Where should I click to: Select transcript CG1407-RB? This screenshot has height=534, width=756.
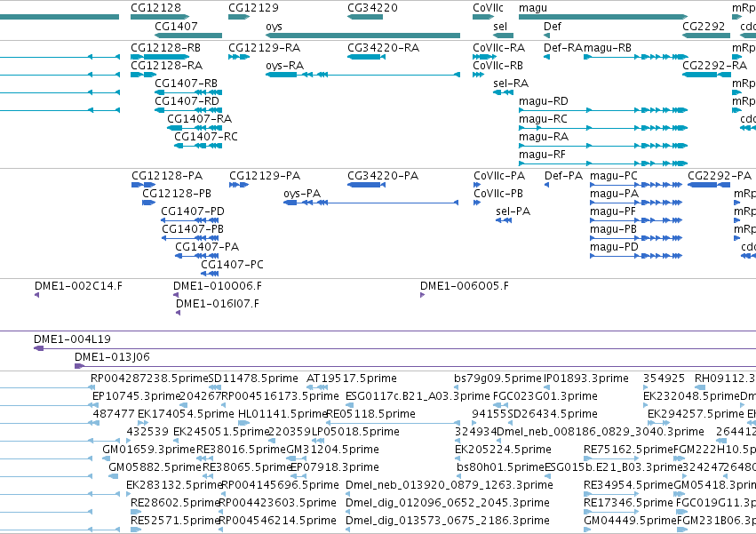pyautogui.click(x=186, y=84)
